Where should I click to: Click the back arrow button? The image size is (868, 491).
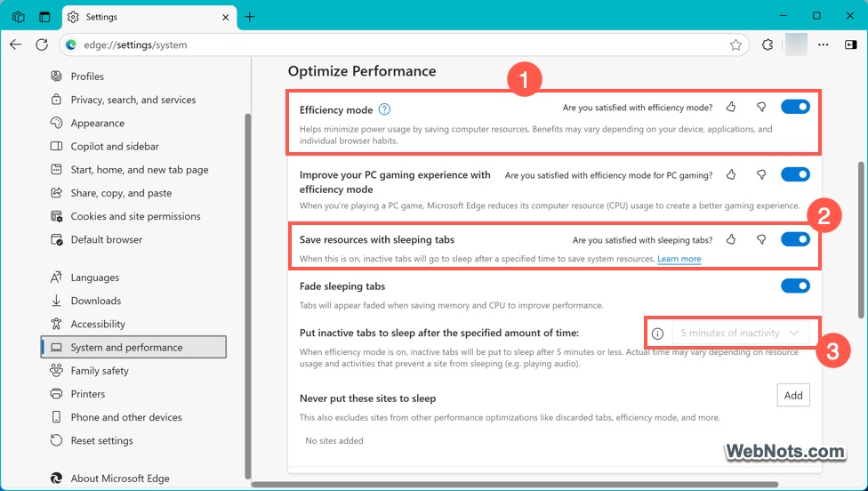coord(15,44)
